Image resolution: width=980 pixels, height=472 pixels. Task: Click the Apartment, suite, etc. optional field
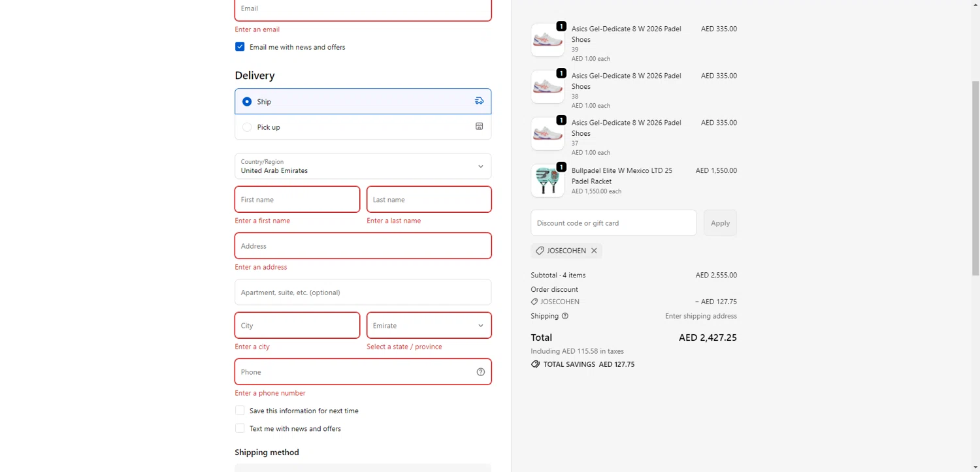(x=363, y=292)
